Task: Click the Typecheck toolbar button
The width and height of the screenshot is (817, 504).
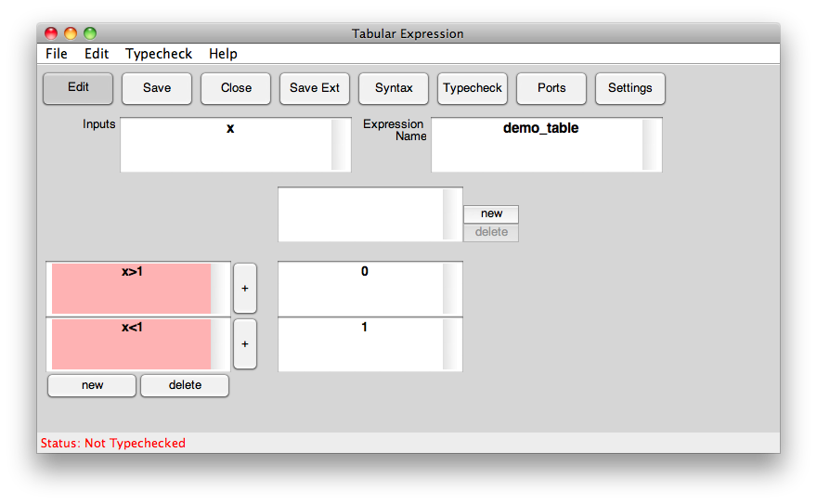Action: click(473, 88)
